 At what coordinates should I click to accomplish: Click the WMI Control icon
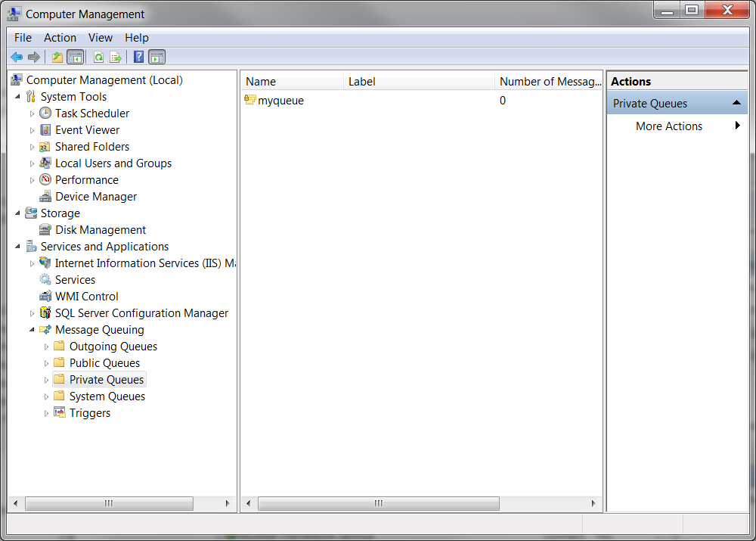[x=45, y=297]
